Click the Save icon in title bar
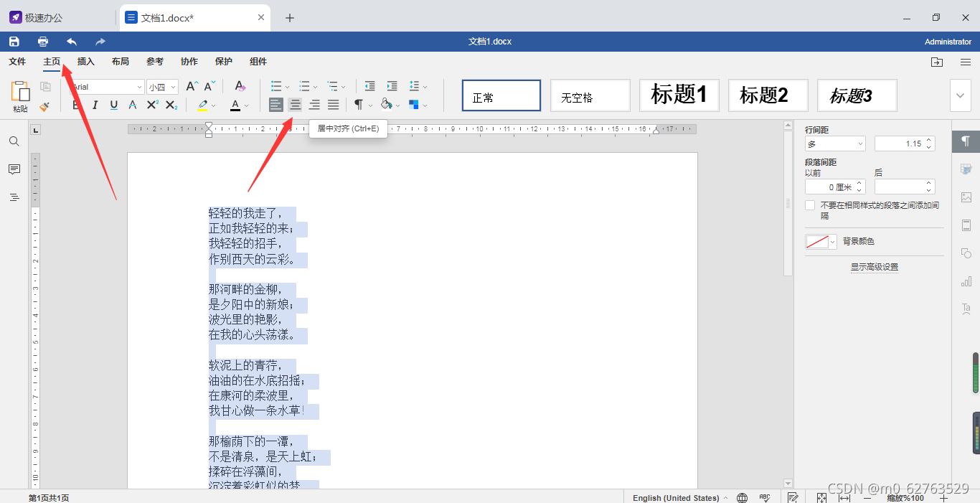The image size is (980, 503). (14, 42)
